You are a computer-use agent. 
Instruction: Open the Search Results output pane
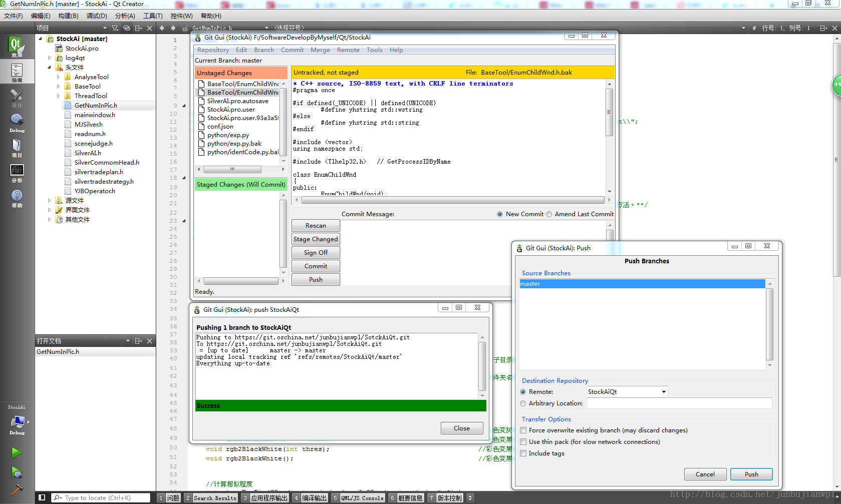click(x=210, y=498)
